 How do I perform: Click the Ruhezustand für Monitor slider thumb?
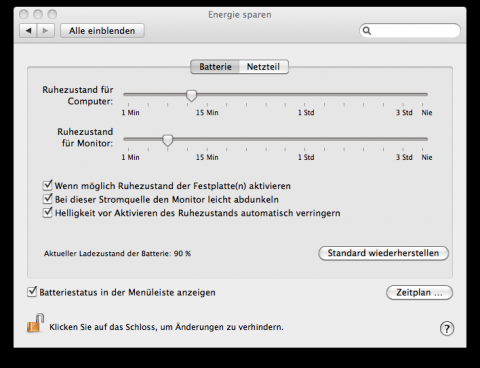coord(168,140)
